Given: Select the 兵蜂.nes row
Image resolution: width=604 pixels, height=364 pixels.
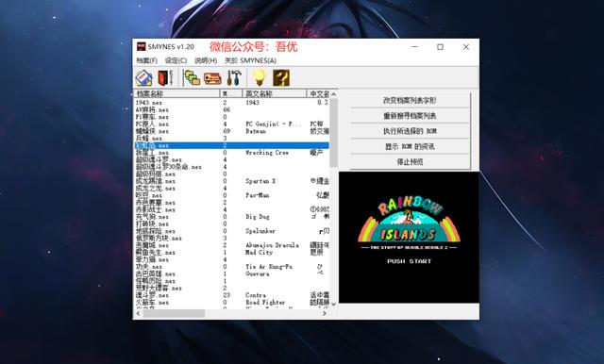Looking at the screenshot, I should click(232, 138).
